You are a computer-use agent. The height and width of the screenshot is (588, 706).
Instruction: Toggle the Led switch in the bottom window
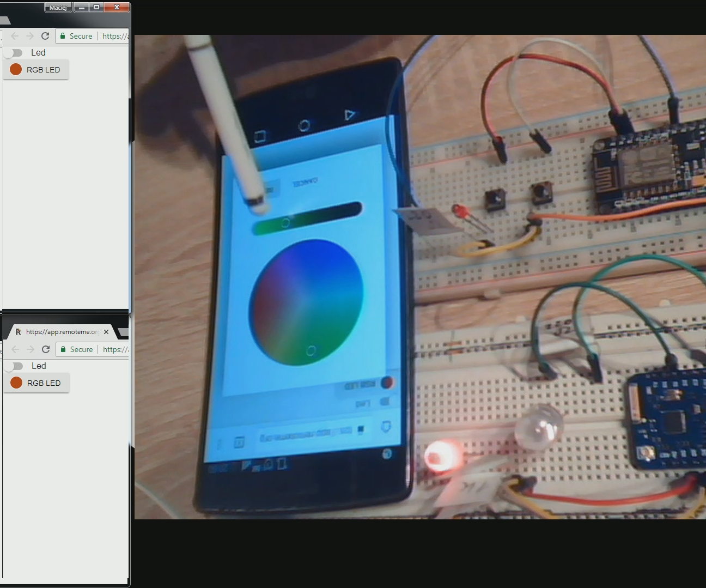pyautogui.click(x=13, y=366)
